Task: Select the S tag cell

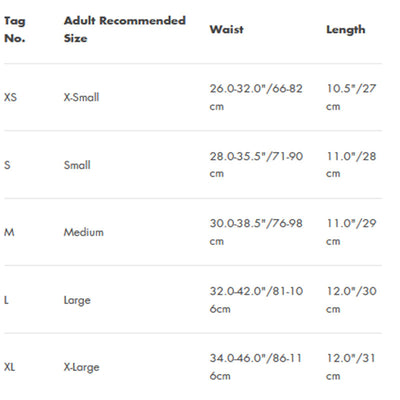Action: click(x=7, y=165)
